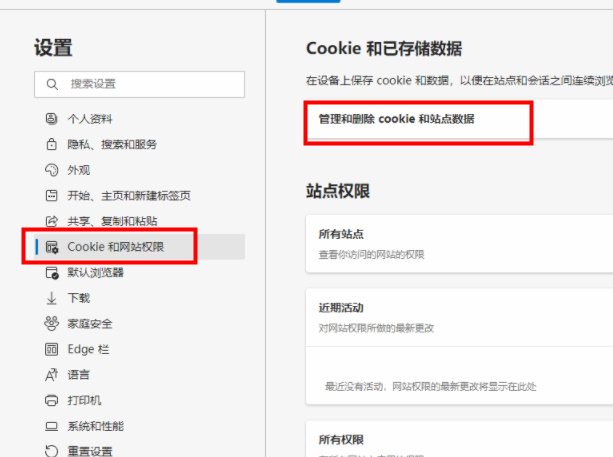Click the search settings input field
613x457 pixels.
(x=139, y=84)
